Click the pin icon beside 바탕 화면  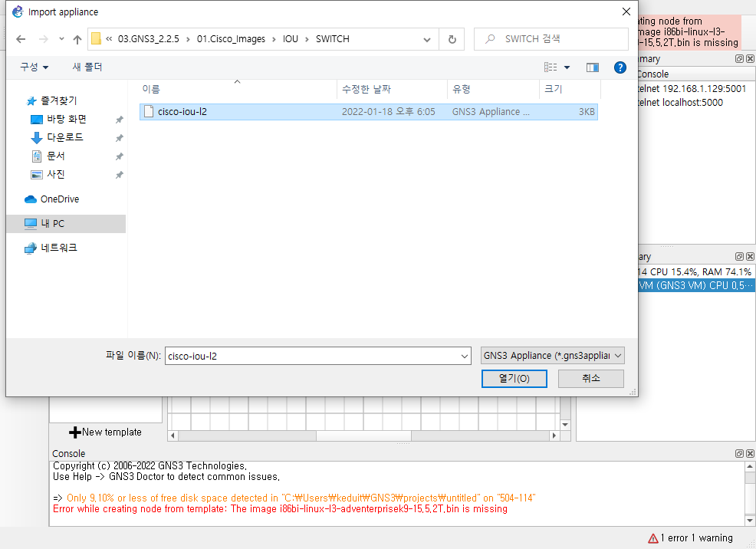[x=119, y=120]
